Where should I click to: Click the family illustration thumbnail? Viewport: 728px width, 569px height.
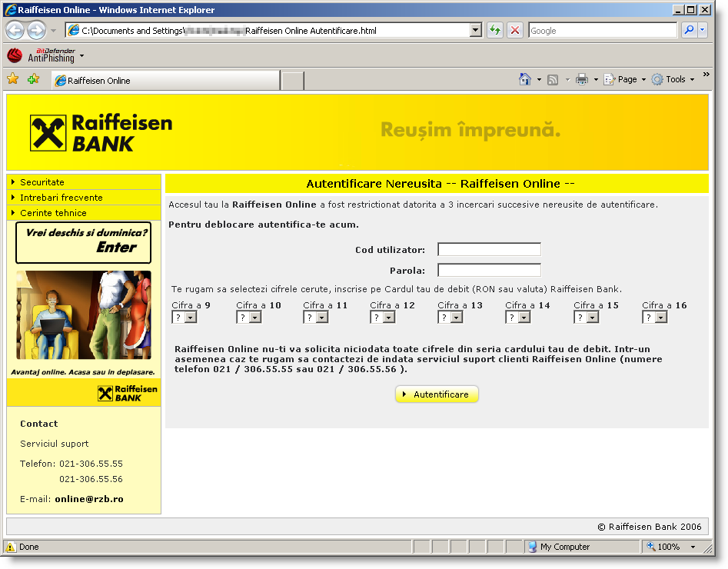point(84,315)
